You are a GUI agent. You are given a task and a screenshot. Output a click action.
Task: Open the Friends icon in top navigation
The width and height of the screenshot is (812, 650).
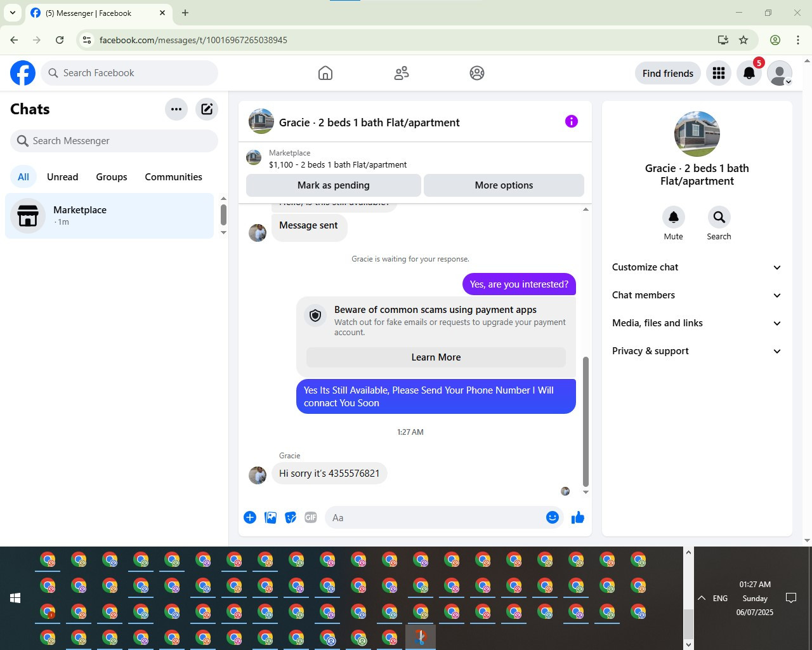pyautogui.click(x=402, y=73)
